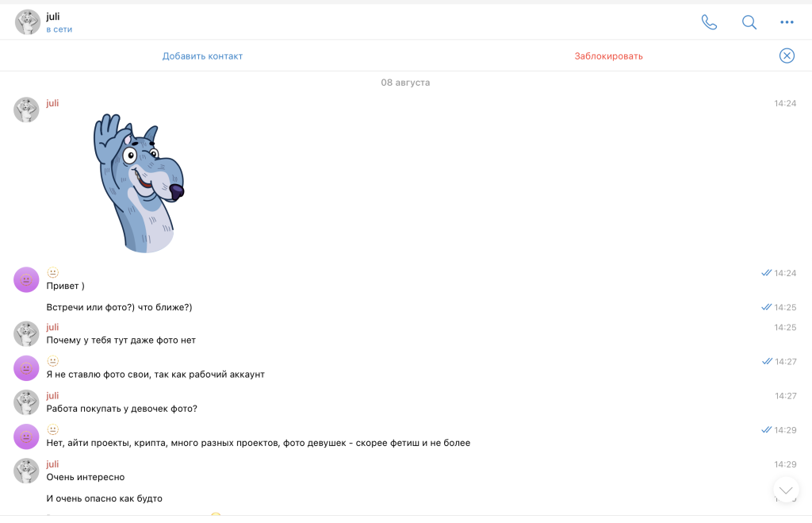
Task: Click purple avatar beside 'Я не ставлю фото' message
Action: coord(26,368)
